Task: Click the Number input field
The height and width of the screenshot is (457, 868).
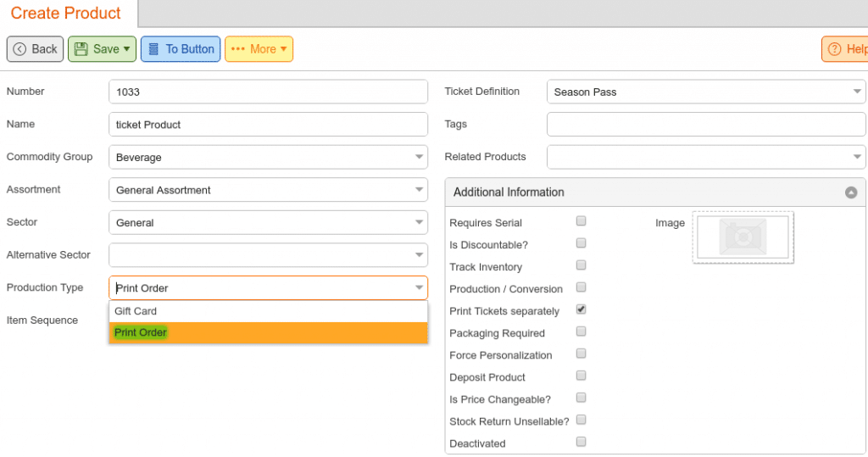Action: pos(268,92)
